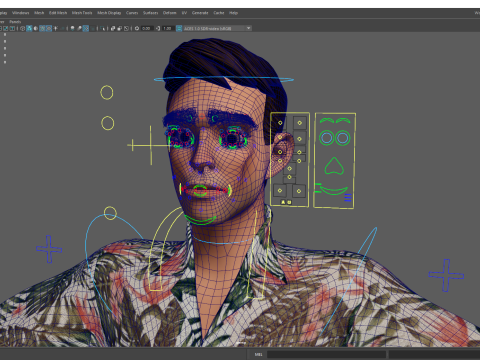Open the Curves menu

point(132,13)
